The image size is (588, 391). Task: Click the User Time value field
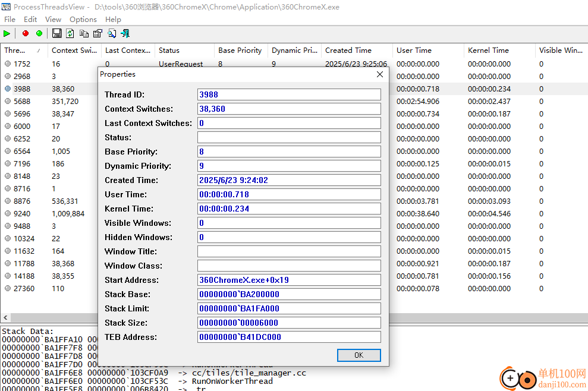point(289,194)
